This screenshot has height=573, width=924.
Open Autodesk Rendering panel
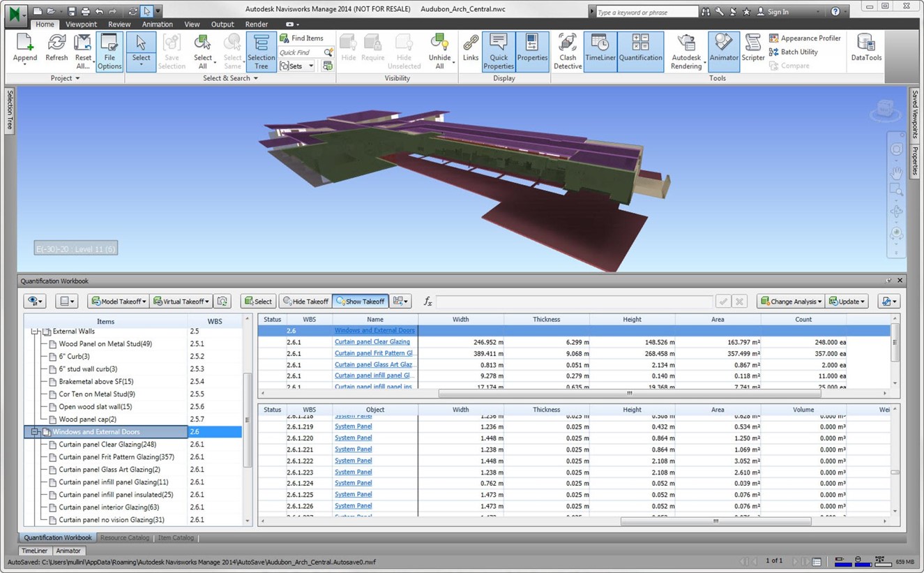click(x=686, y=52)
